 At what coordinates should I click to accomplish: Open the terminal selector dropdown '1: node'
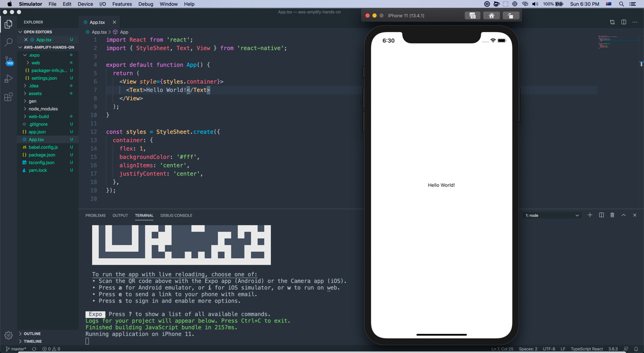(x=552, y=215)
